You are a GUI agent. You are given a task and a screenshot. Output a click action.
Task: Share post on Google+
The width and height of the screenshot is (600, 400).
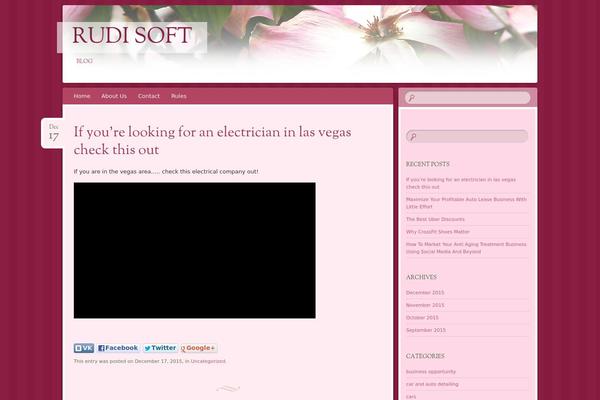click(199, 348)
